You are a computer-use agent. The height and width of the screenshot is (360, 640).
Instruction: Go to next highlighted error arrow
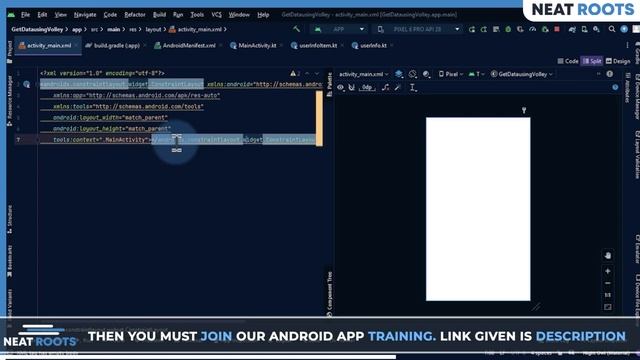tap(317, 73)
